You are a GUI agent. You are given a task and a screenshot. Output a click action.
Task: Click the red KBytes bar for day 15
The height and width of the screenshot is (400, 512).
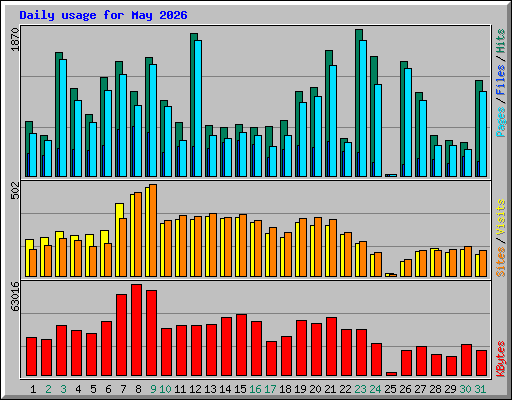coord(241,345)
